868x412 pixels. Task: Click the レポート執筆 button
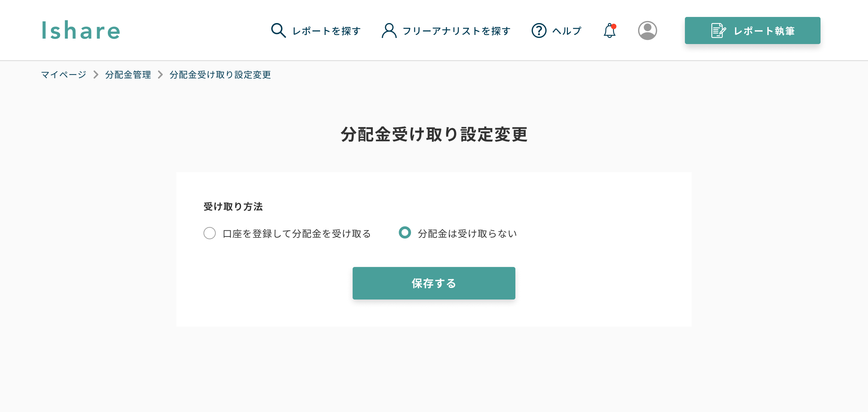pos(752,30)
